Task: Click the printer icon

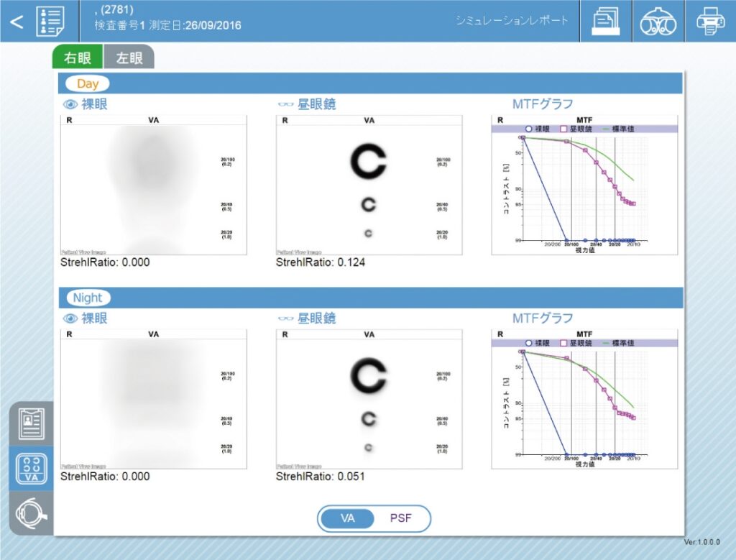Action: coord(710,21)
